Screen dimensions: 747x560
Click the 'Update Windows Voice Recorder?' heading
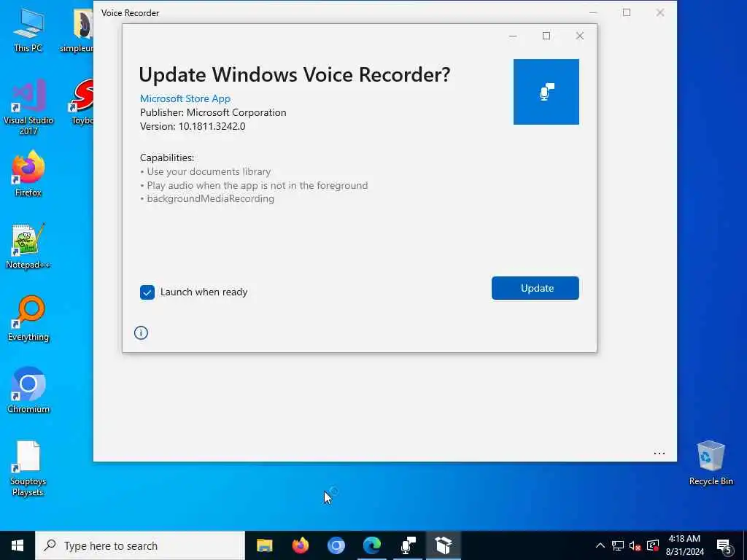[x=295, y=75]
